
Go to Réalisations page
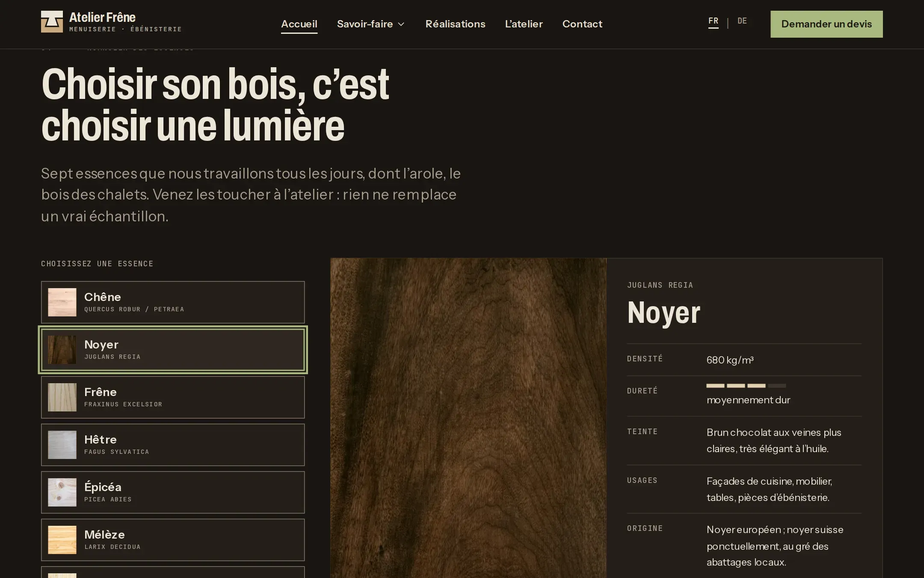455,24
